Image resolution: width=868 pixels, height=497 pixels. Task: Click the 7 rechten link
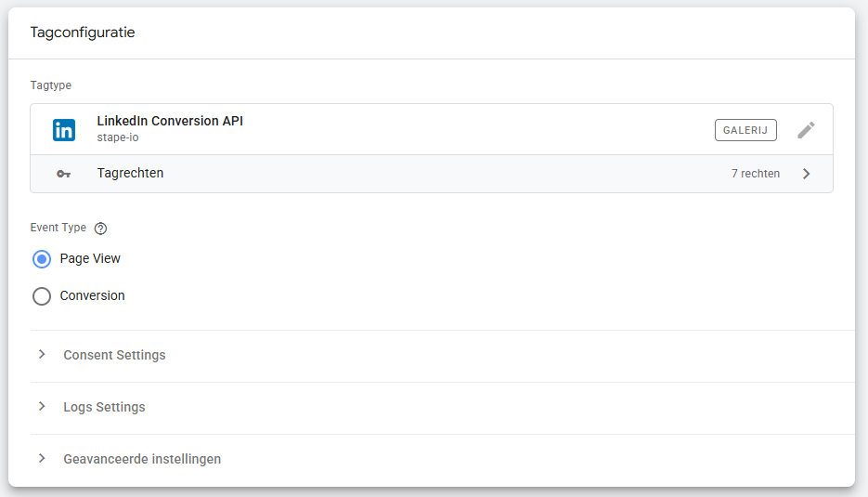click(x=755, y=174)
